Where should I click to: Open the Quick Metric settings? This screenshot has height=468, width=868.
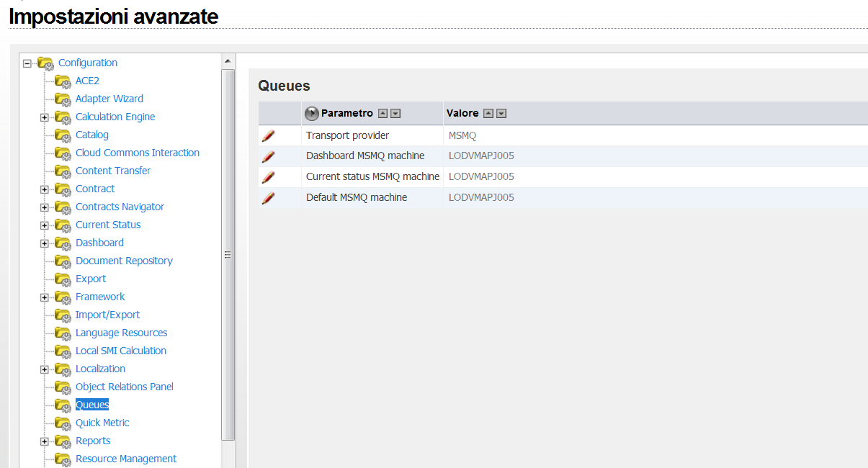coord(102,423)
